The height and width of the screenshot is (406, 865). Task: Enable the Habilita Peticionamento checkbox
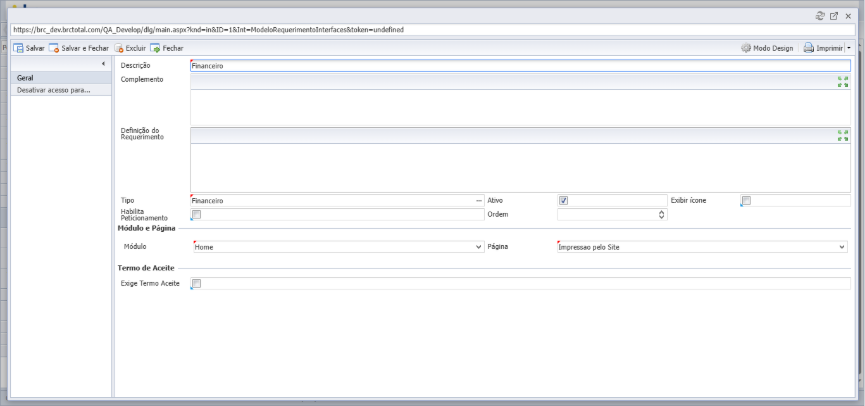[196, 215]
